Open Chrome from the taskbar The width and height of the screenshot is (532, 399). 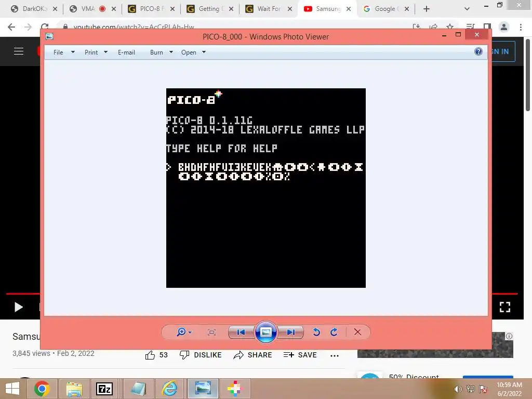tap(42, 389)
